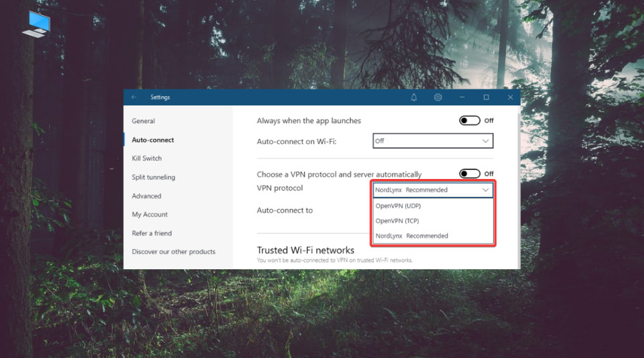
Task: Open Split tunneling settings
Action: pyautogui.click(x=153, y=177)
